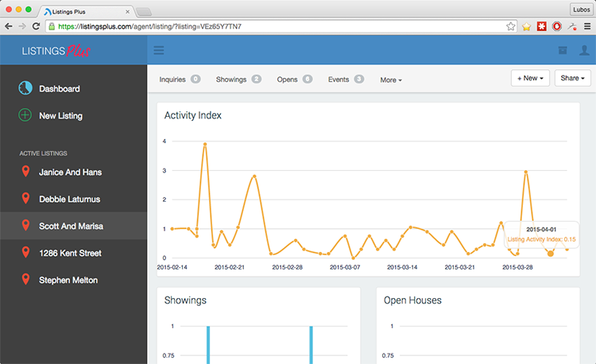Click the Open Houses heading
Image resolution: width=596 pixels, height=364 pixels.
tap(412, 300)
